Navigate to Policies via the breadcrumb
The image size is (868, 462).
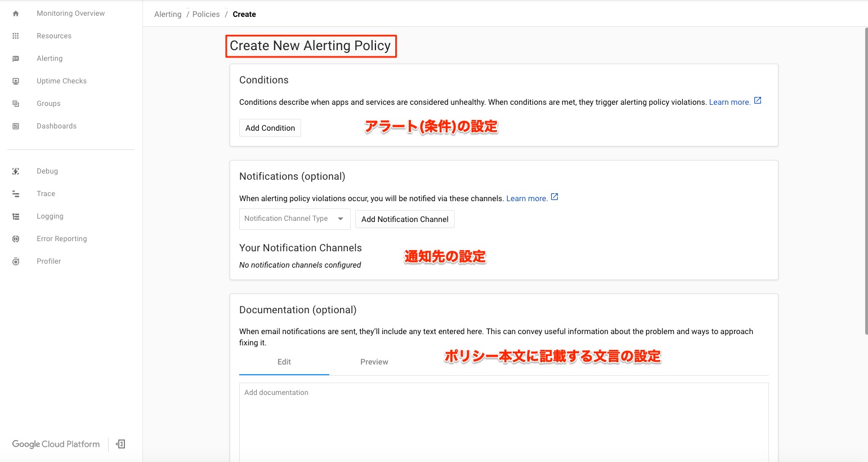tap(206, 14)
